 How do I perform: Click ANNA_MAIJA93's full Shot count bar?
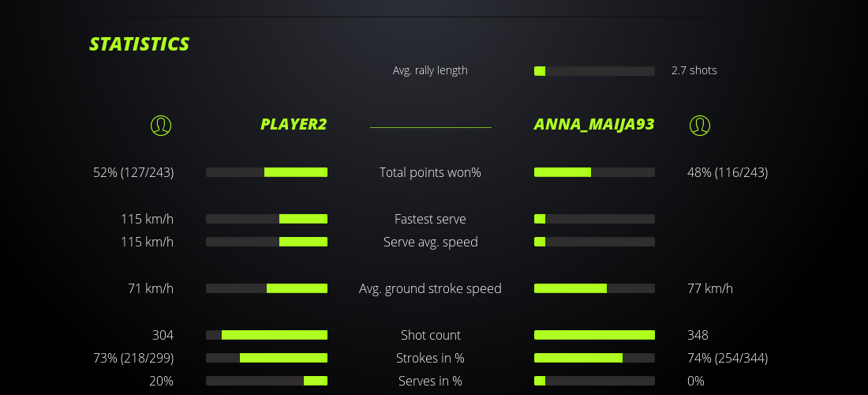pos(594,335)
